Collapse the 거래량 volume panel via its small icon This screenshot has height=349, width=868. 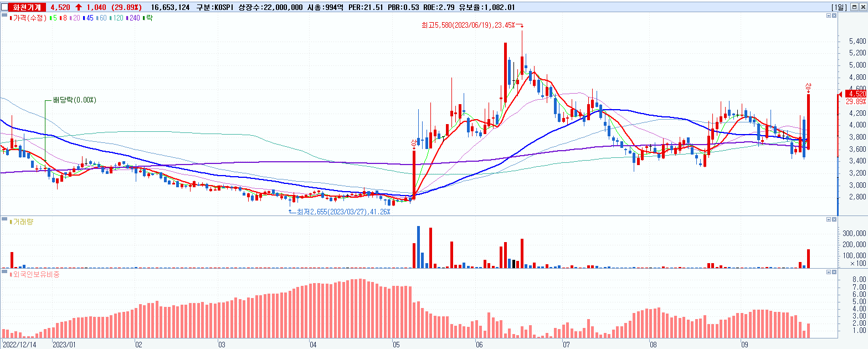click(x=829, y=220)
